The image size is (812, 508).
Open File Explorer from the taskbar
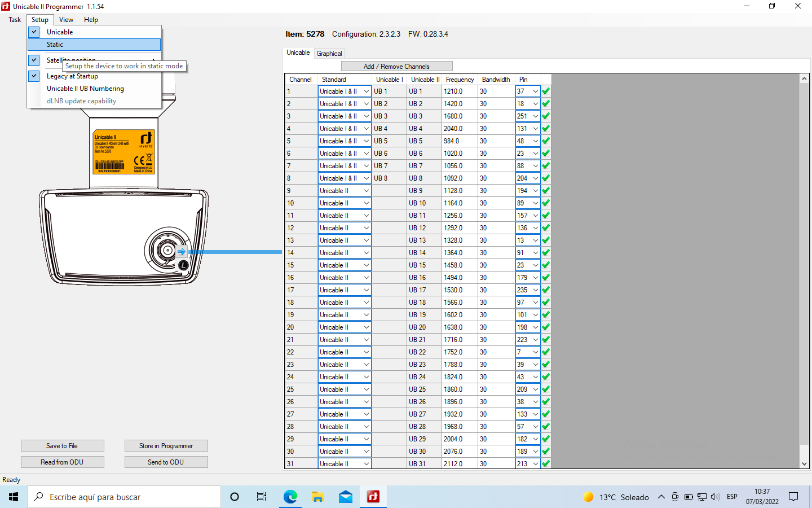click(317, 497)
